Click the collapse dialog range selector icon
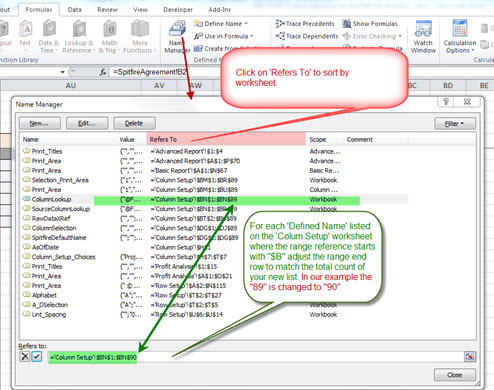Viewport: 494px width, 390px height. [x=470, y=357]
